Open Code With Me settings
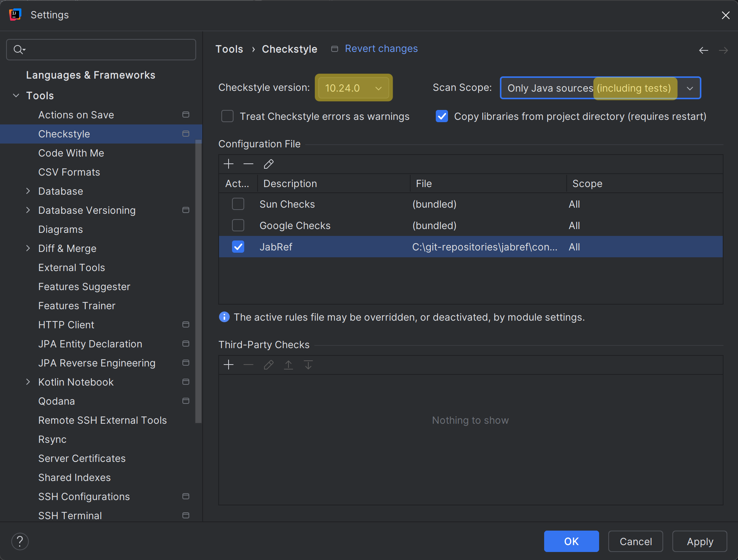The image size is (738, 560). point(101,153)
